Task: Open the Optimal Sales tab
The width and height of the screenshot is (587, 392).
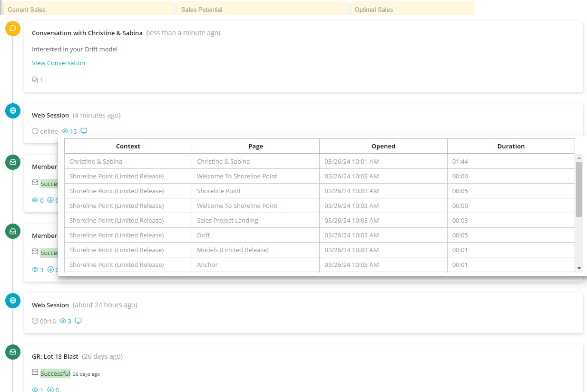Action: [412, 9]
